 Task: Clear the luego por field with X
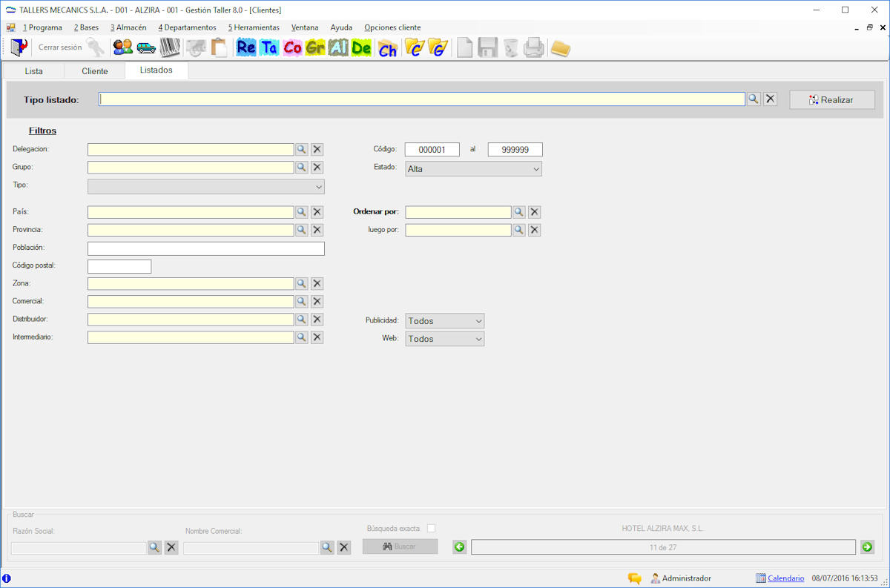535,230
